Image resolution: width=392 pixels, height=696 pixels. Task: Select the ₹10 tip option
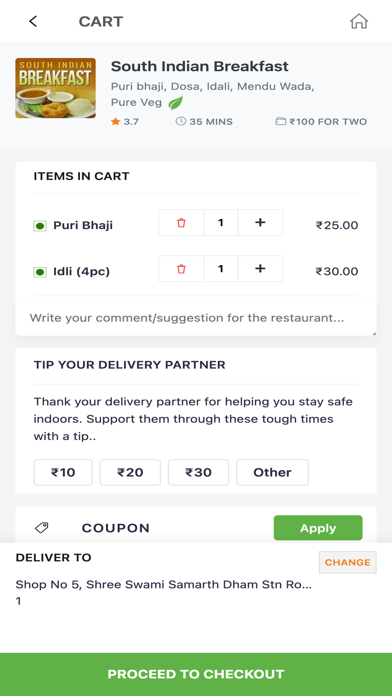click(63, 472)
